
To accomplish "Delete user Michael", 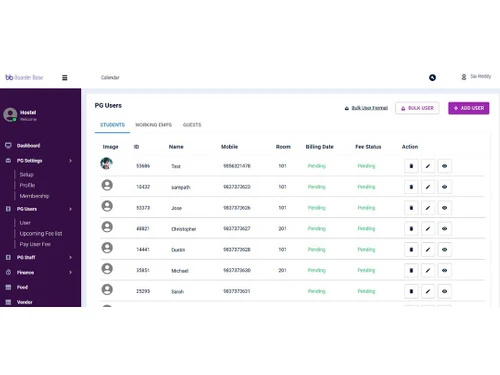I will pos(411,270).
